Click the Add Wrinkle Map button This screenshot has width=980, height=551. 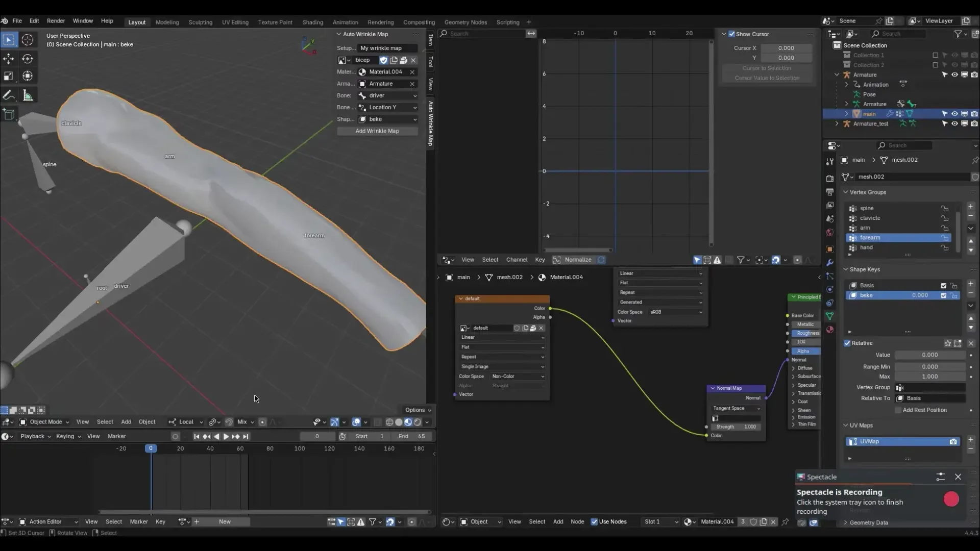(x=377, y=131)
